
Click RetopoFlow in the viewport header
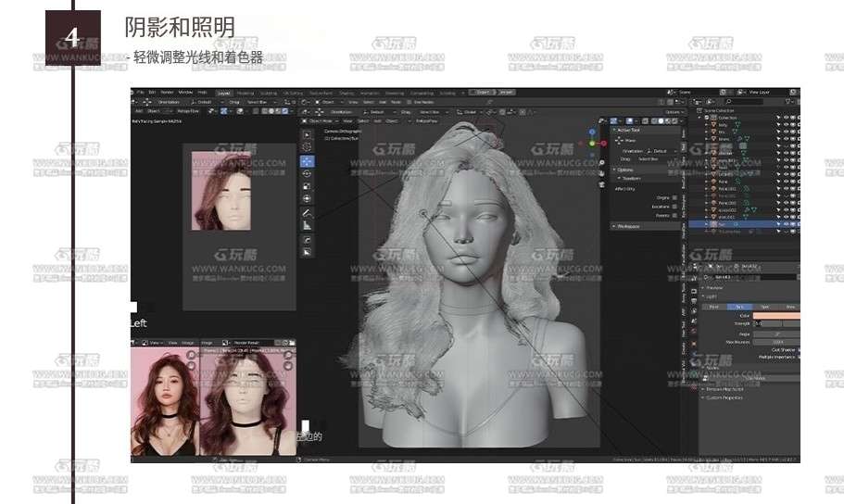coord(426,121)
